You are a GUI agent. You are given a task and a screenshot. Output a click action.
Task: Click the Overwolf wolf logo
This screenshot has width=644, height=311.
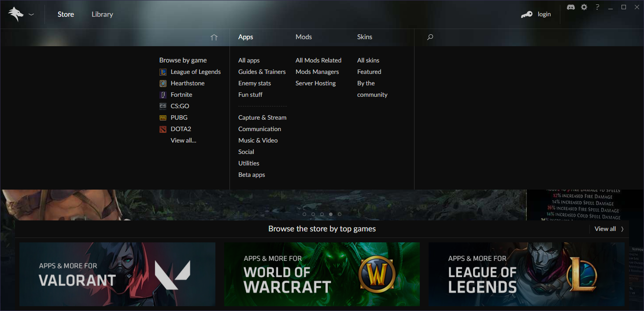(16, 15)
